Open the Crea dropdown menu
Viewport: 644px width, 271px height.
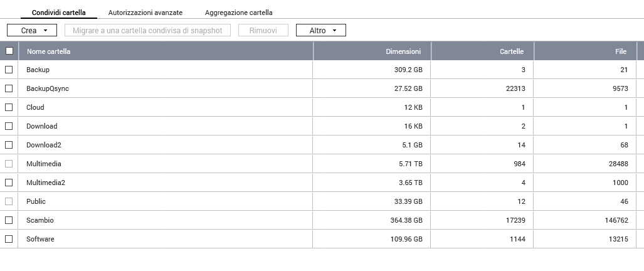(32, 30)
